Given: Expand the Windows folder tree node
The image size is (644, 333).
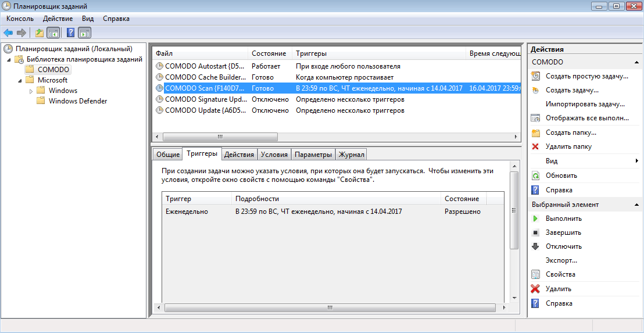Looking at the screenshot, I should [31, 91].
